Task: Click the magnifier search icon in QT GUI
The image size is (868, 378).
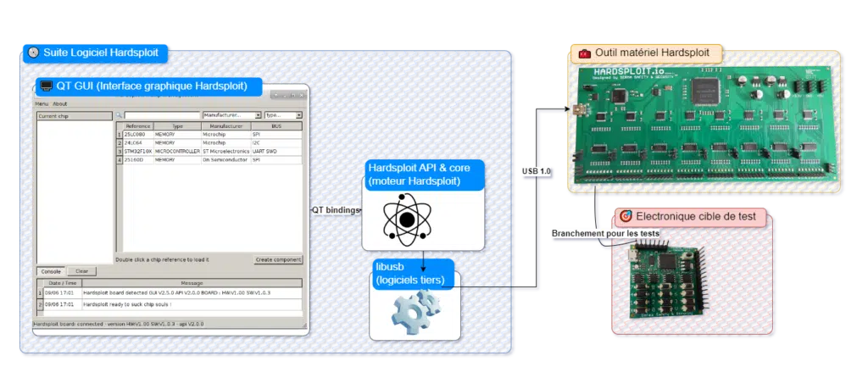Action: click(119, 115)
